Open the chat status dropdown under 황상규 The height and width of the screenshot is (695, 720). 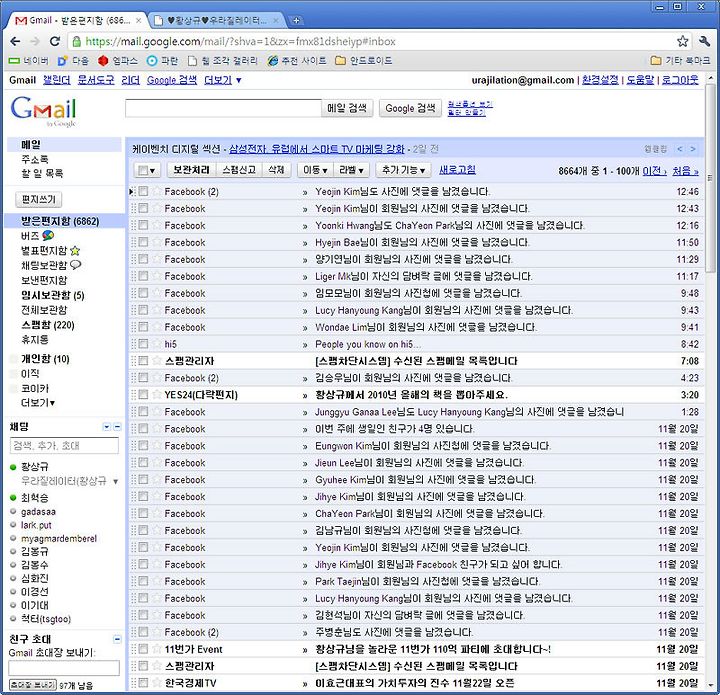115,481
